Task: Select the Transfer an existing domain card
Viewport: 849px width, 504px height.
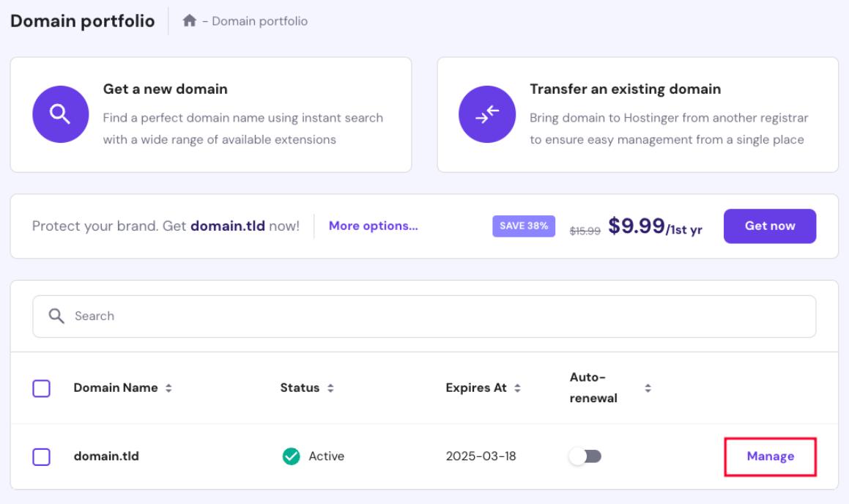Action: pyautogui.click(x=637, y=115)
